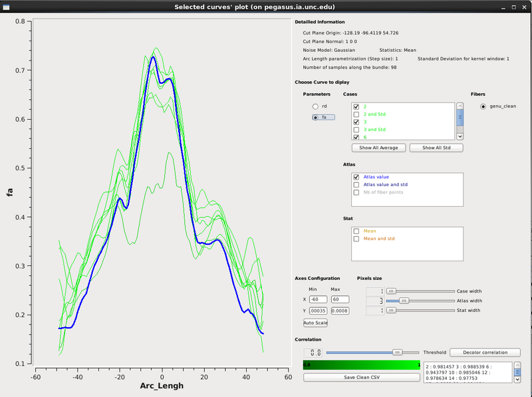The image size is (532, 397).
Task: Click the Show All Average button
Action: pyautogui.click(x=378, y=148)
